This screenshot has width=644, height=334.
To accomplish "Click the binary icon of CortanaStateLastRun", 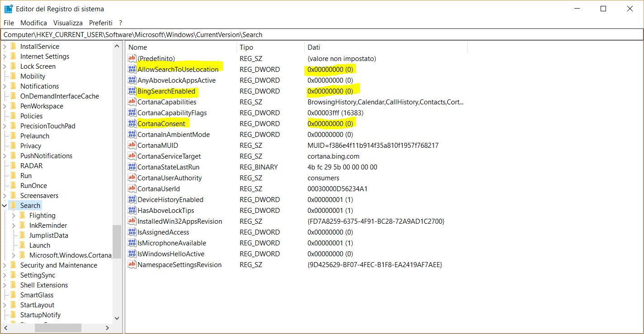I will 132,167.
